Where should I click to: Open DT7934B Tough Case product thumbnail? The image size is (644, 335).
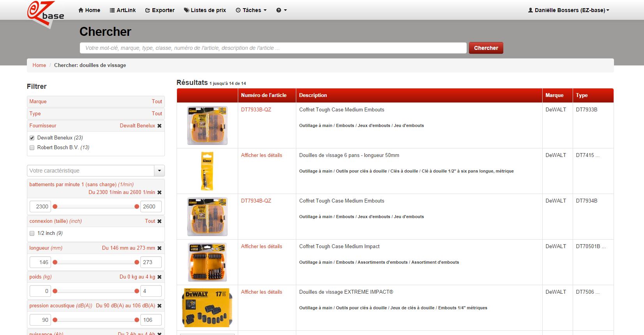tap(207, 217)
